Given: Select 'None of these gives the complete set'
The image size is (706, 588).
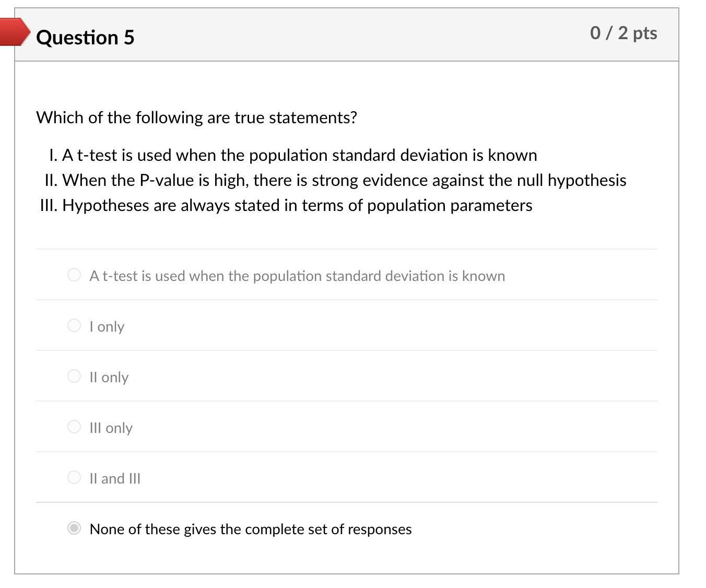Looking at the screenshot, I should click(74, 529).
